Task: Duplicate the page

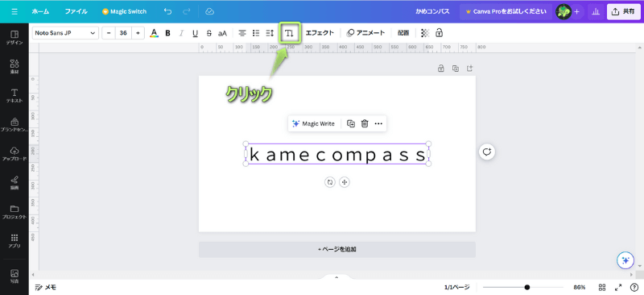Action: 456,69
